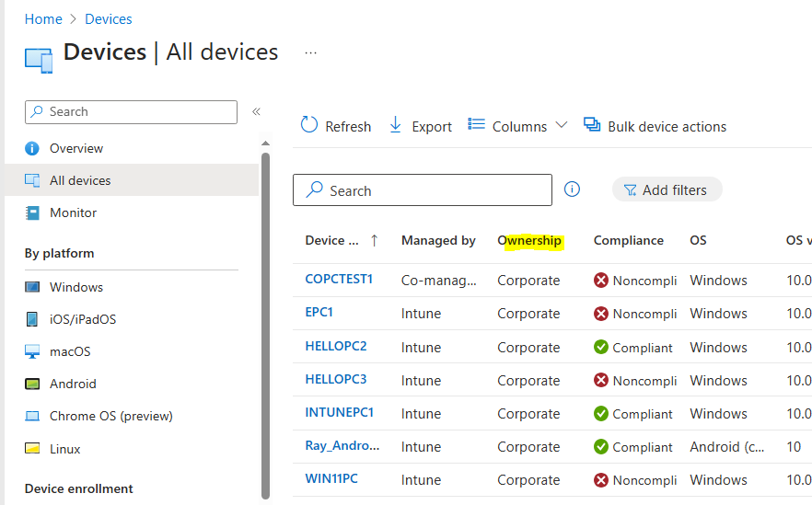Screen dimensions: 812x505
Task: Open the INTUNEPC1 device link
Action: click(x=339, y=412)
